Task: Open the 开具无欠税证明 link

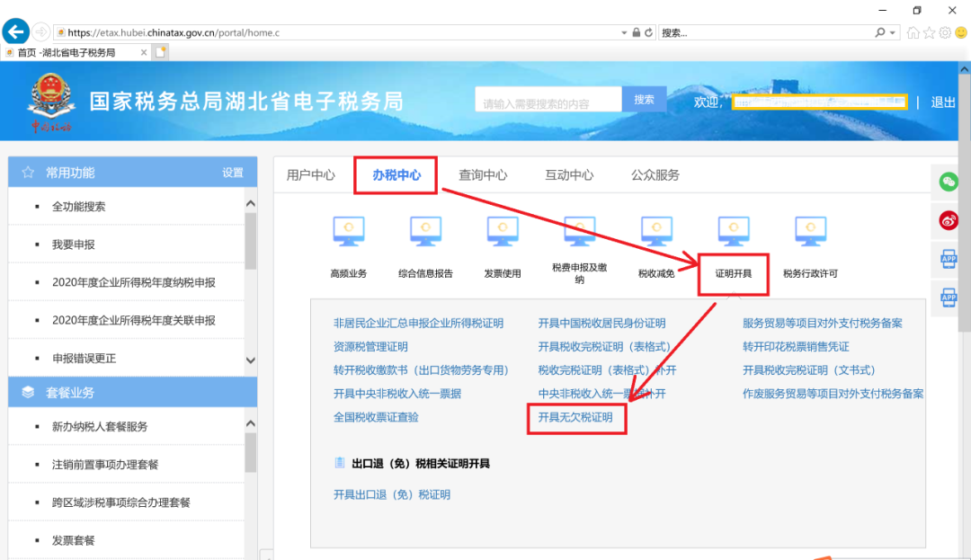Action: (x=575, y=417)
